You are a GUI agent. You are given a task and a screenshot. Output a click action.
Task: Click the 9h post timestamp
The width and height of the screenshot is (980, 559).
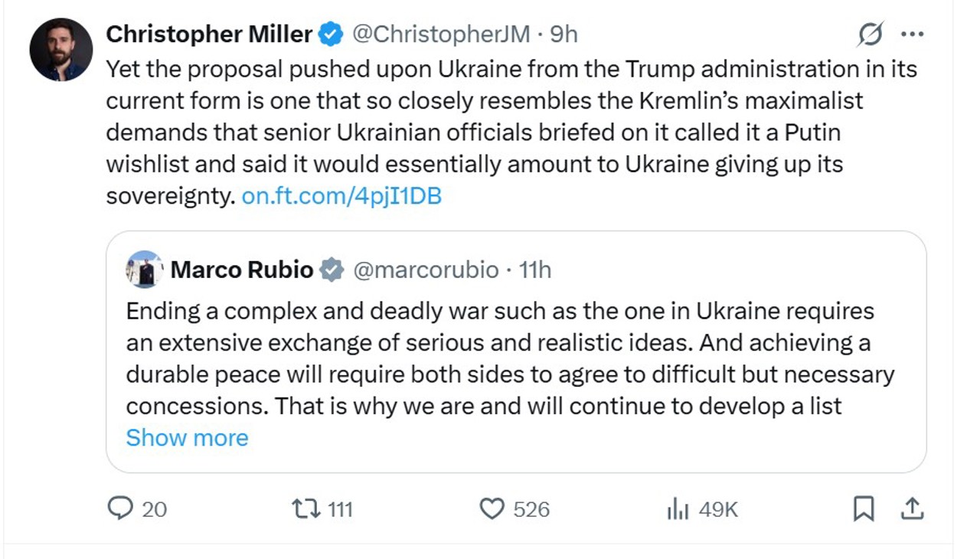tap(564, 34)
